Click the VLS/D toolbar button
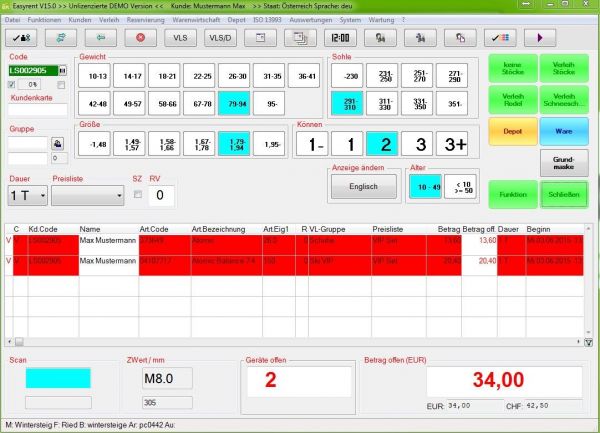The width and height of the screenshot is (600, 433). coord(218,38)
